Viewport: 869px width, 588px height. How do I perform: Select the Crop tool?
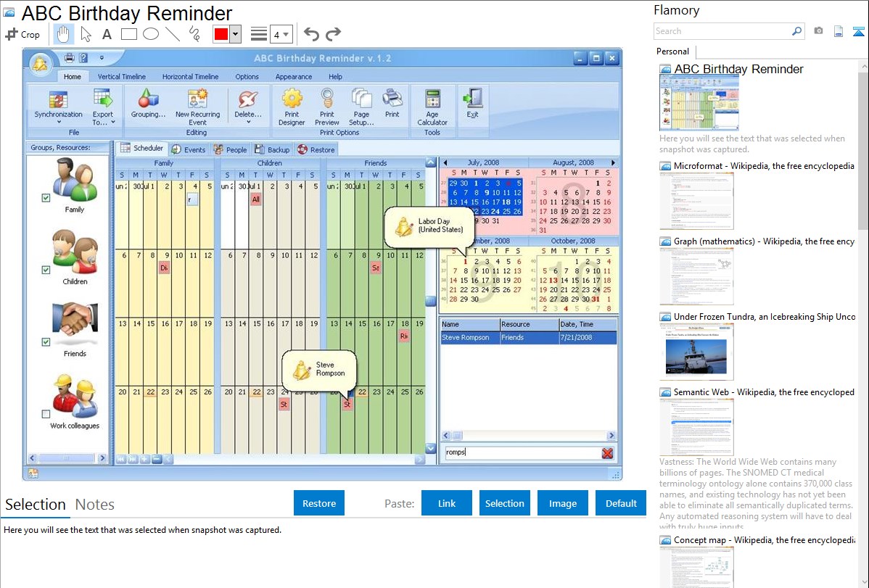[x=22, y=34]
